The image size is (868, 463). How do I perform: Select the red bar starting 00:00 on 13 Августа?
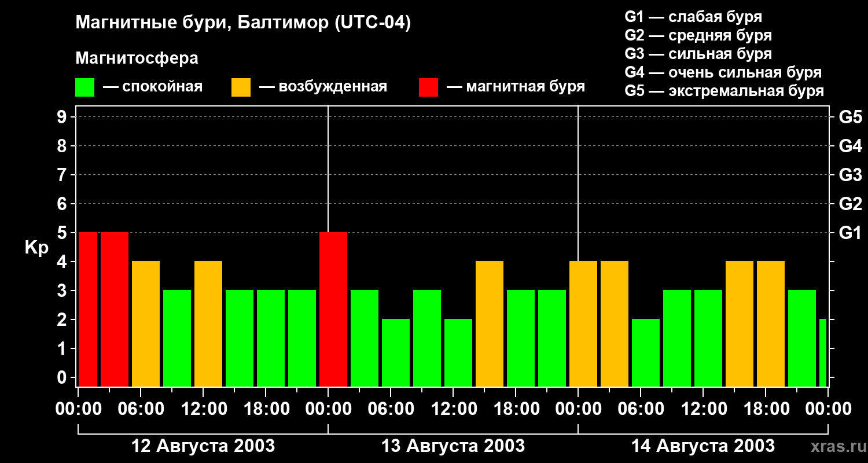click(333, 309)
